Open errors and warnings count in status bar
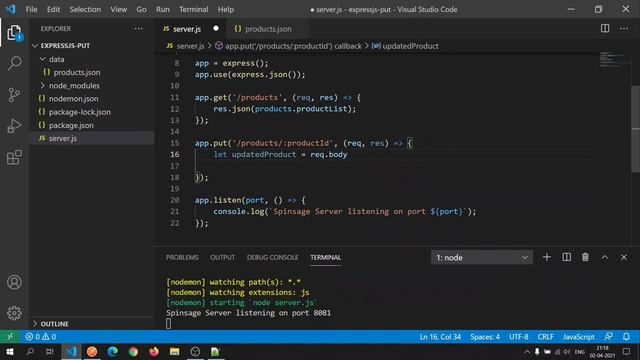 pyautogui.click(x=40, y=337)
